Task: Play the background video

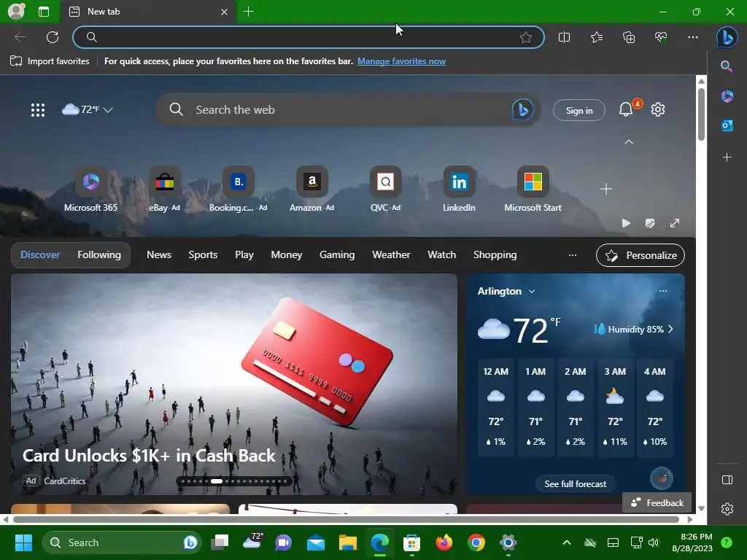Action: click(625, 223)
